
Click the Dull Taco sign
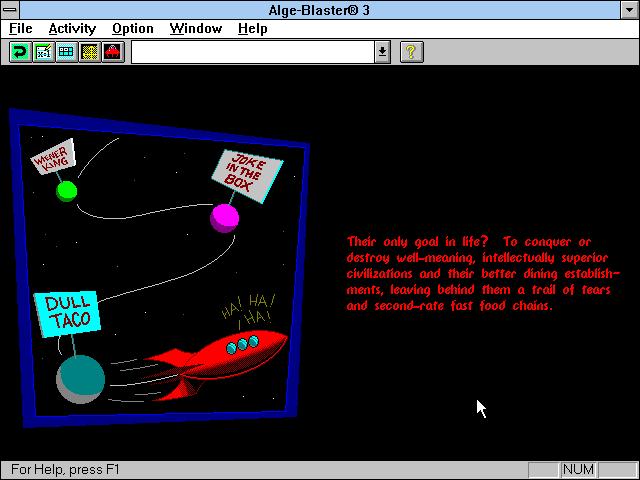coord(68,314)
